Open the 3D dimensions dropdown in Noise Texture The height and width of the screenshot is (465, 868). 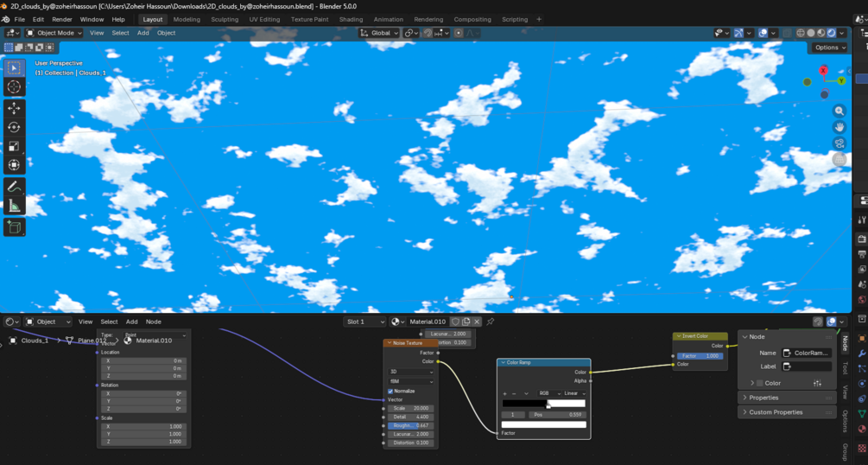pos(411,372)
